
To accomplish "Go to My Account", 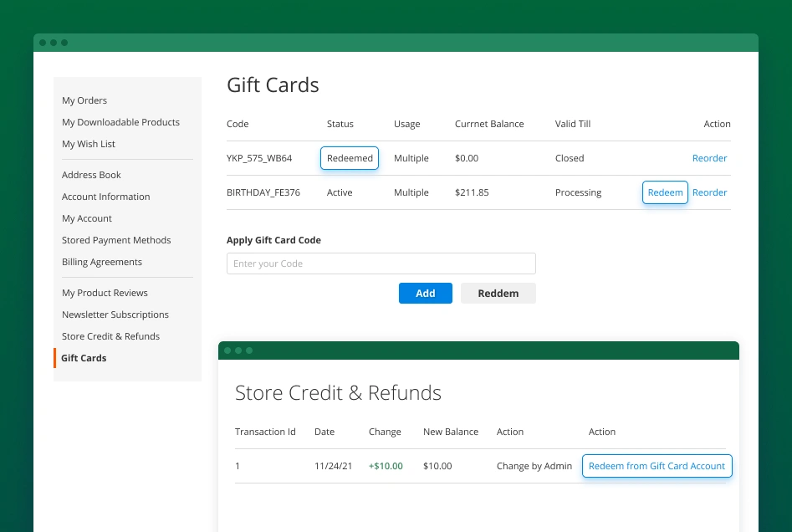I will tap(87, 218).
